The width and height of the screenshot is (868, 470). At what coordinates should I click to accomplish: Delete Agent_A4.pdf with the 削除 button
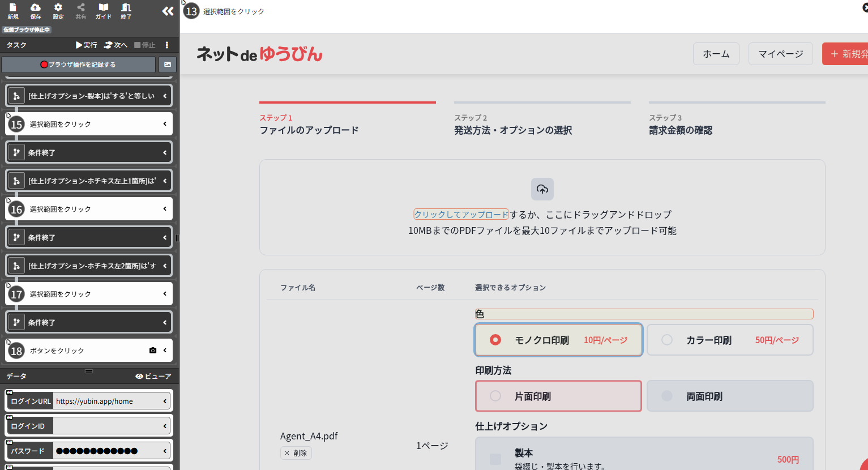point(296,453)
